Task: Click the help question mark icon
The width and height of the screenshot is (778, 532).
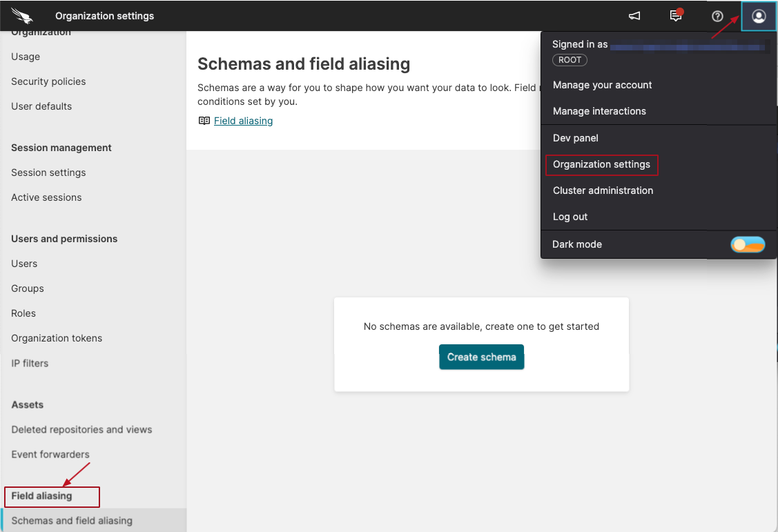Action: (717, 15)
